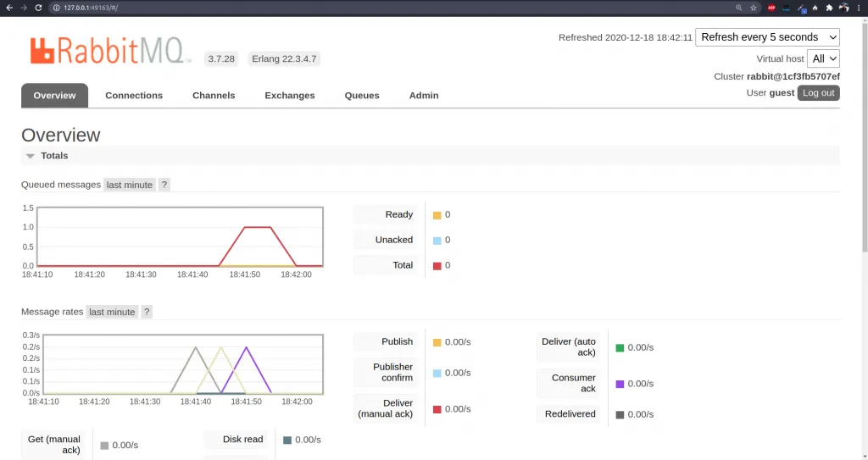This screenshot has height=460, width=868.
Task: Open the Extensions puzzle piece menu
Action: (829, 8)
